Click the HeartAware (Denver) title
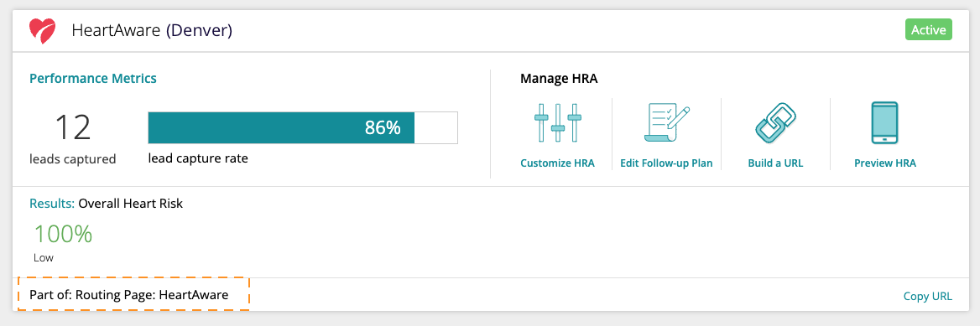This screenshot has width=980, height=326. click(152, 30)
